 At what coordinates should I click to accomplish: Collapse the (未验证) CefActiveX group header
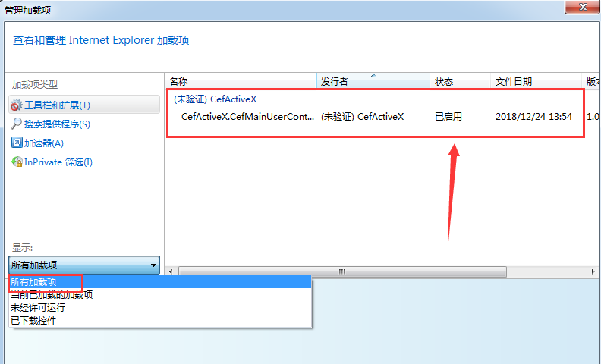[215, 99]
